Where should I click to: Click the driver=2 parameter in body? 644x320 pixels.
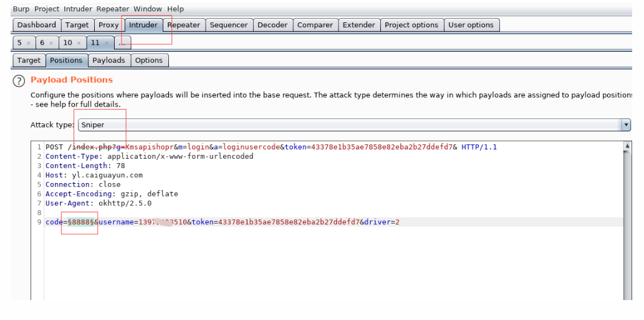382,222
